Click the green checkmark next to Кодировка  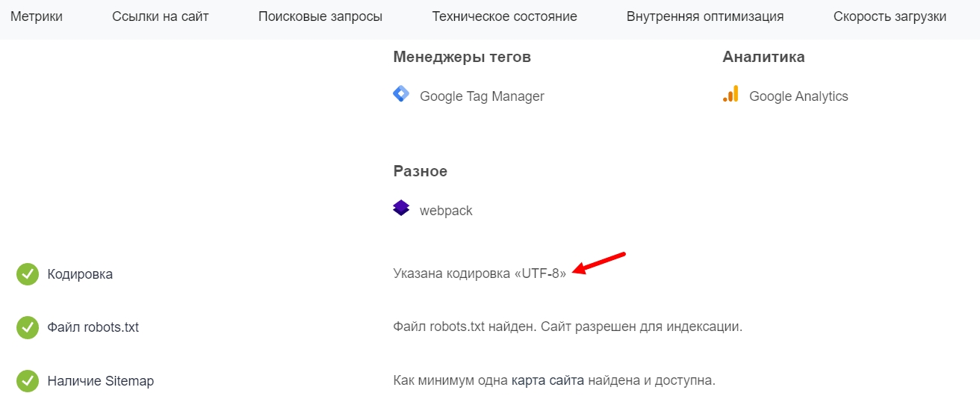[x=28, y=274]
